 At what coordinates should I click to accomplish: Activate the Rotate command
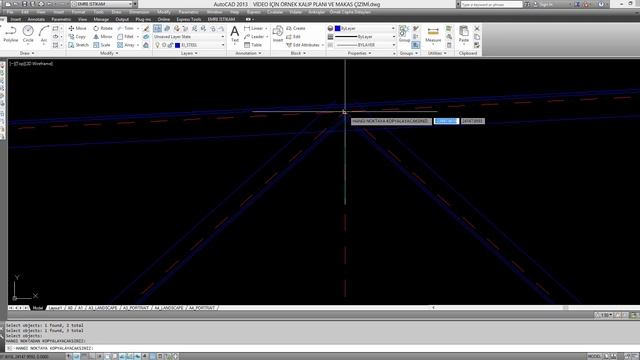pos(103,28)
